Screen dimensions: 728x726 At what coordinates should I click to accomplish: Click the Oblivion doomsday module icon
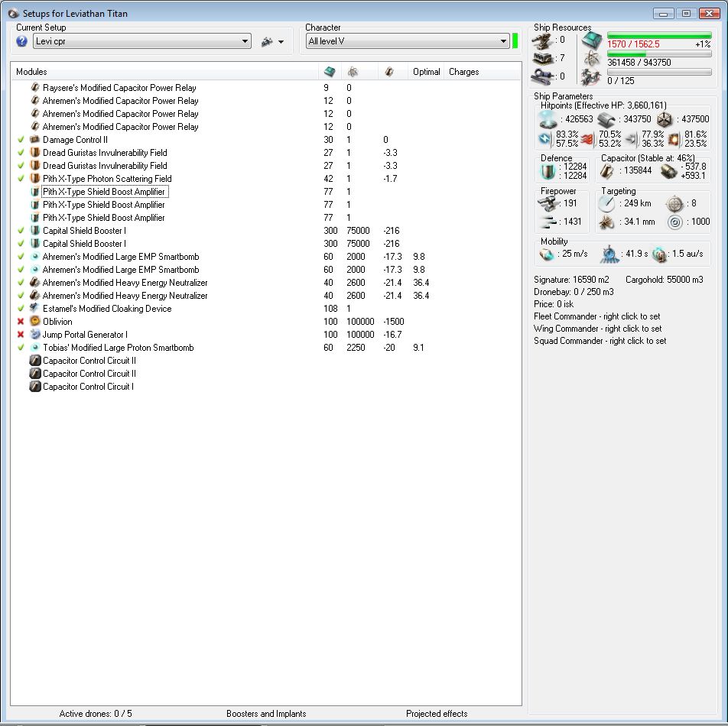(x=35, y=321)
